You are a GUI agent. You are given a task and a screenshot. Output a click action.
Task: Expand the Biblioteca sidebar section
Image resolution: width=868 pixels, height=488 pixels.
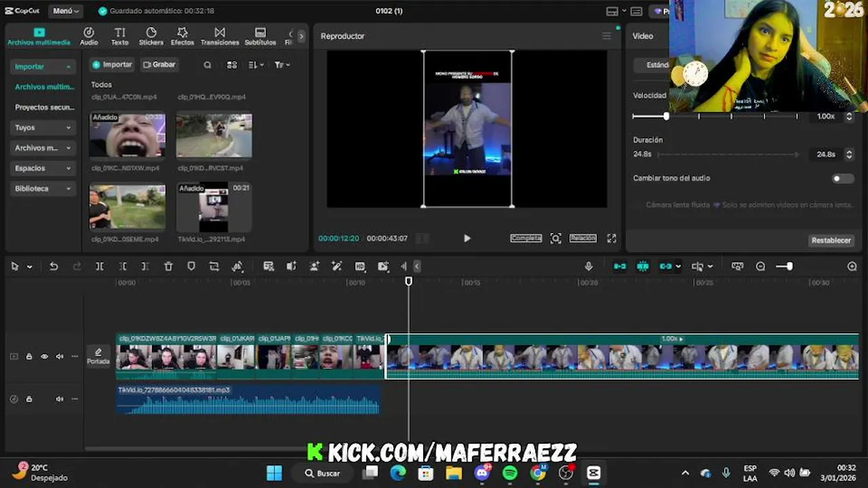tap(43, 188)
